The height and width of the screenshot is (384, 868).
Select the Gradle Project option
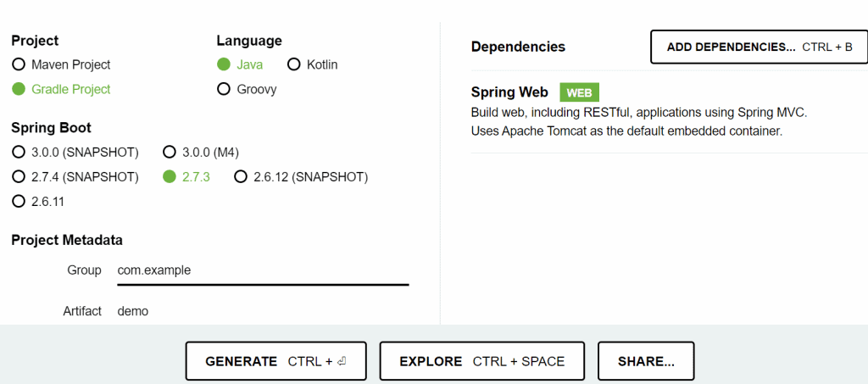[x=19, y=89]
